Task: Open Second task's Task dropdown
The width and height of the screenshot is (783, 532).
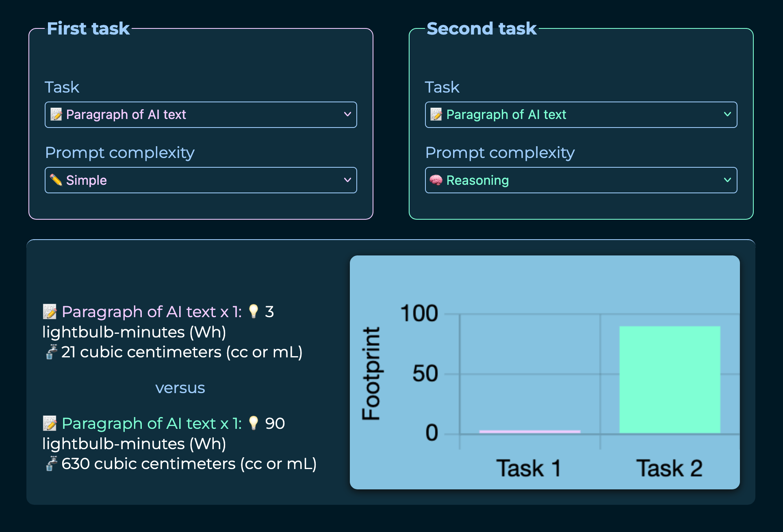Action: tap(581, 115)
